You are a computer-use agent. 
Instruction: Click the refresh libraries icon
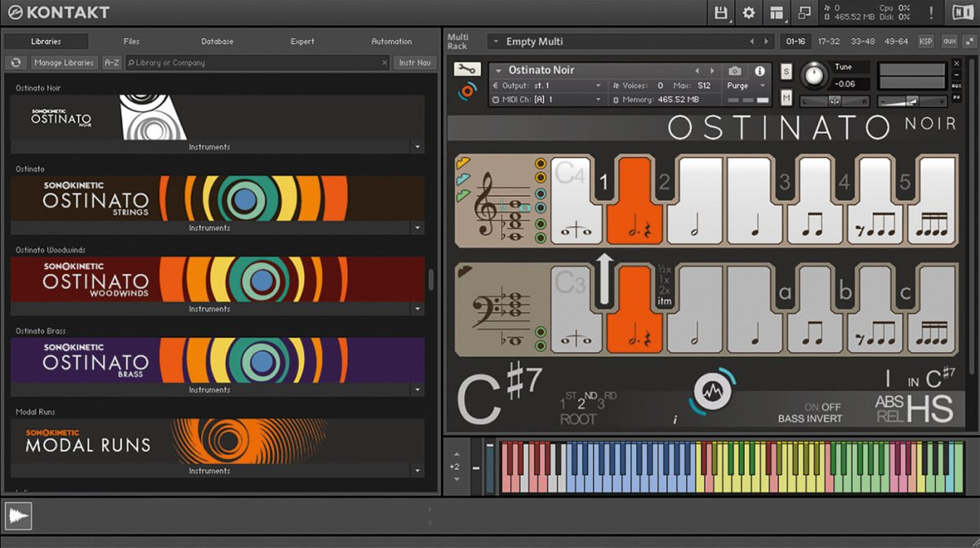16,63
